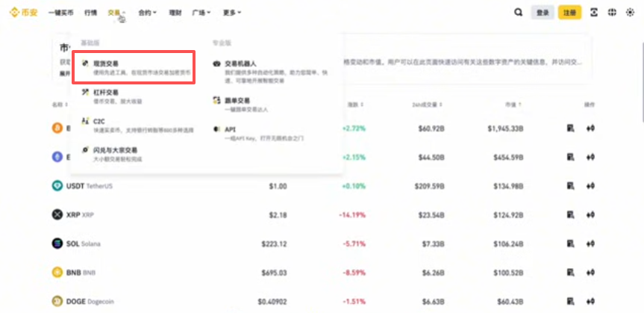Expand the 广场 dropdown in navbar
The height and width of the screenshot is (313, 644).
[201, 13]
